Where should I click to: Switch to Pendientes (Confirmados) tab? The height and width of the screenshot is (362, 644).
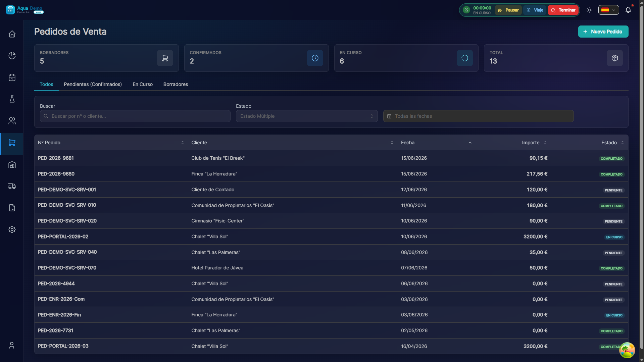click(93, 84)
